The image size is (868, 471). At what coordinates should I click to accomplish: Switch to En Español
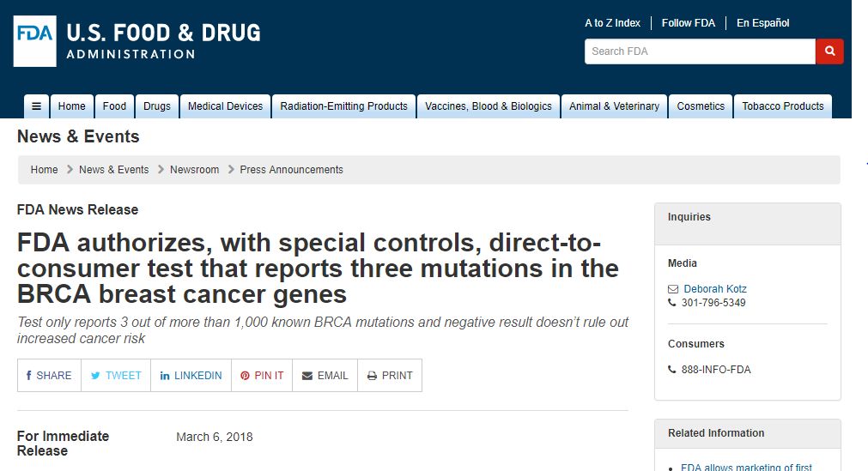click(x=762, y=23)
